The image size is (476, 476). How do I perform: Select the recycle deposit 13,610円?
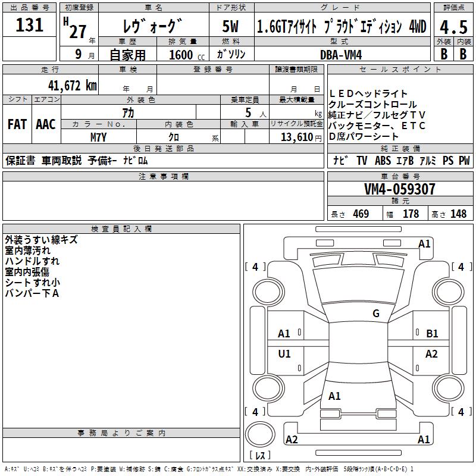click(x=301, y=137)
